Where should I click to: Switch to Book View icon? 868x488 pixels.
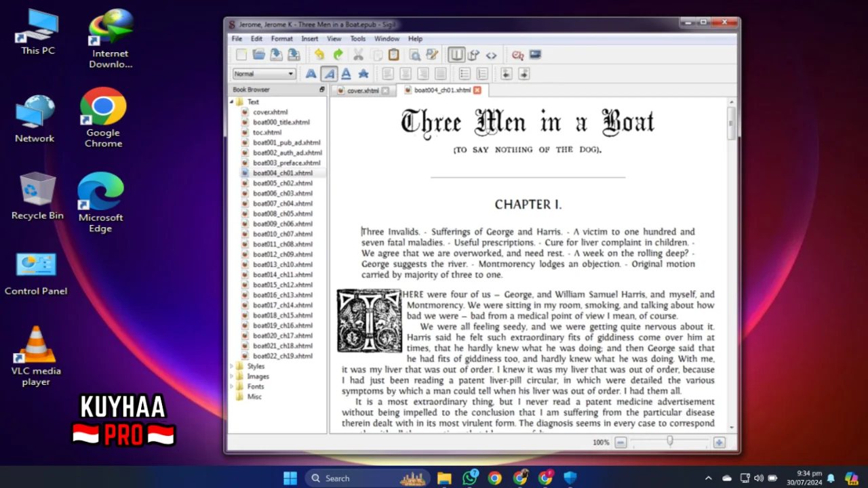pyautogui.click(x=456, y=55)
